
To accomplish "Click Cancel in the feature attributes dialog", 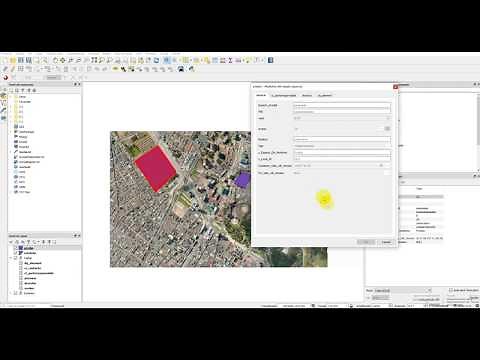I will (x=386, y=242).
